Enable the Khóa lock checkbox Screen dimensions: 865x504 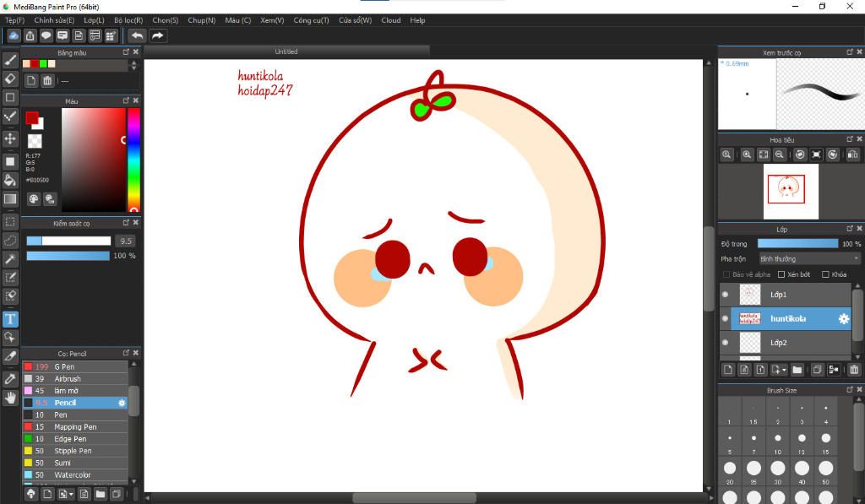(x=825, y=274)
